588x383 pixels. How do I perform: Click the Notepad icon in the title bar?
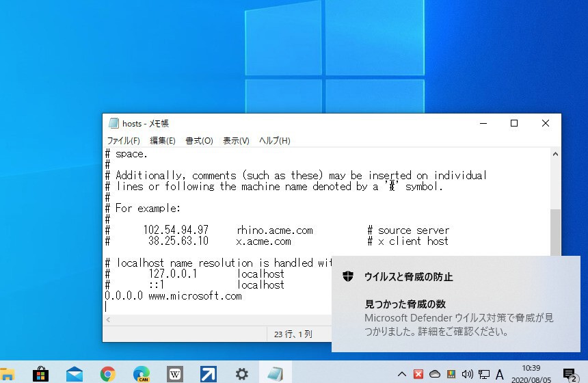[113, 123]
